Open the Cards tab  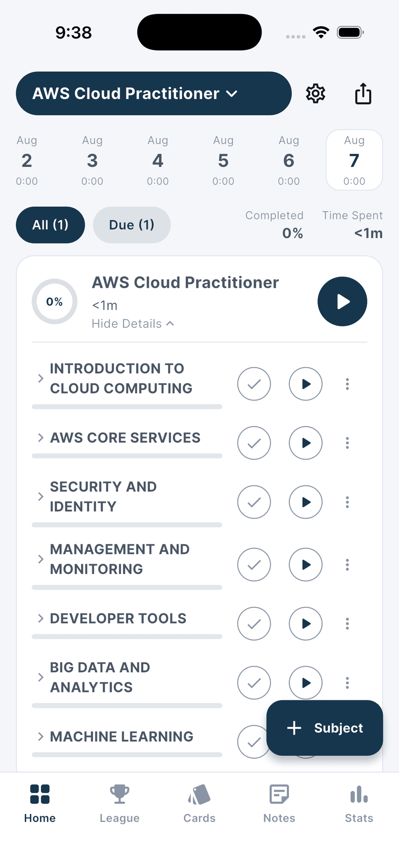tap(199, 803)
